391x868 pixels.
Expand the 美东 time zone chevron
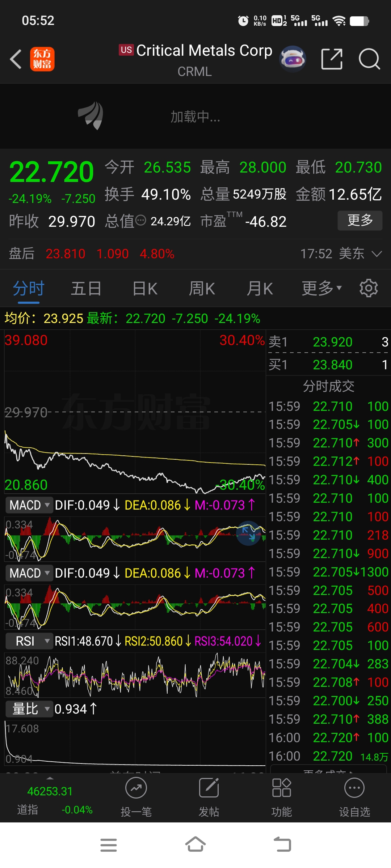tap(377, 254)
